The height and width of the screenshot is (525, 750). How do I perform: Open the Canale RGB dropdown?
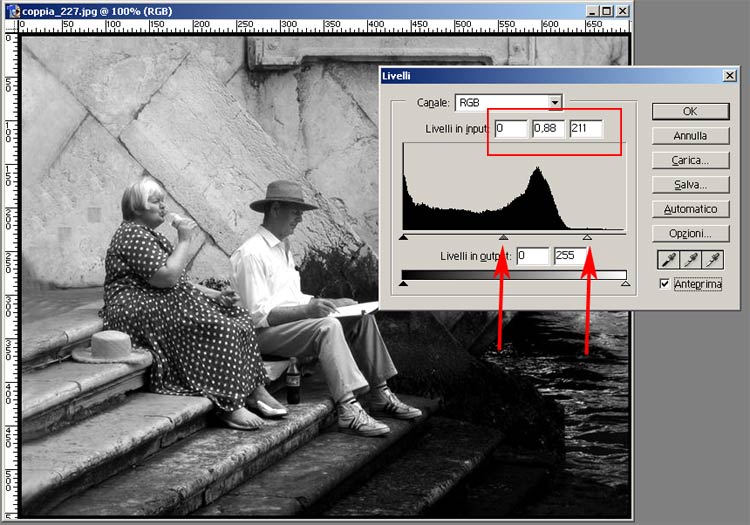(554, 102)
